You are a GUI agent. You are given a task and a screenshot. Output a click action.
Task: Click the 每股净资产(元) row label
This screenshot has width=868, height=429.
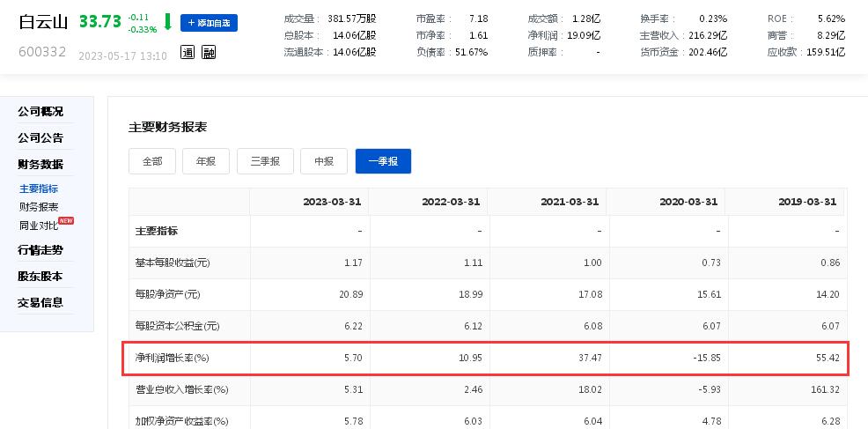click(168, 295)
